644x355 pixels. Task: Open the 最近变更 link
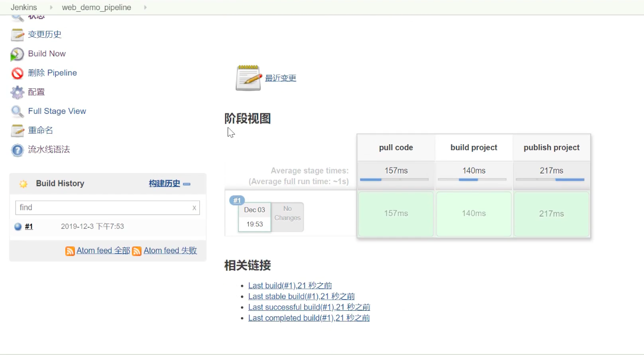pyautogui.click(x=281, y=78)
